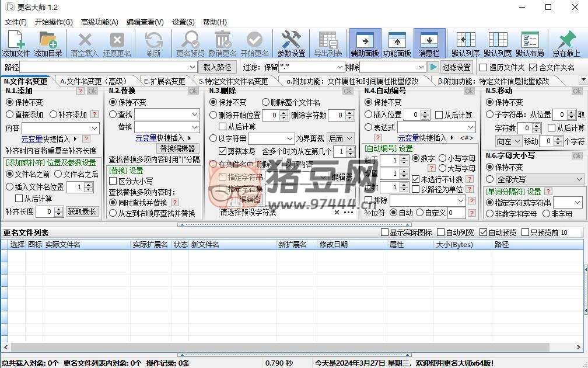
Task: Expand the 路径 path dropdown
Action: click(x=192, y=67)
